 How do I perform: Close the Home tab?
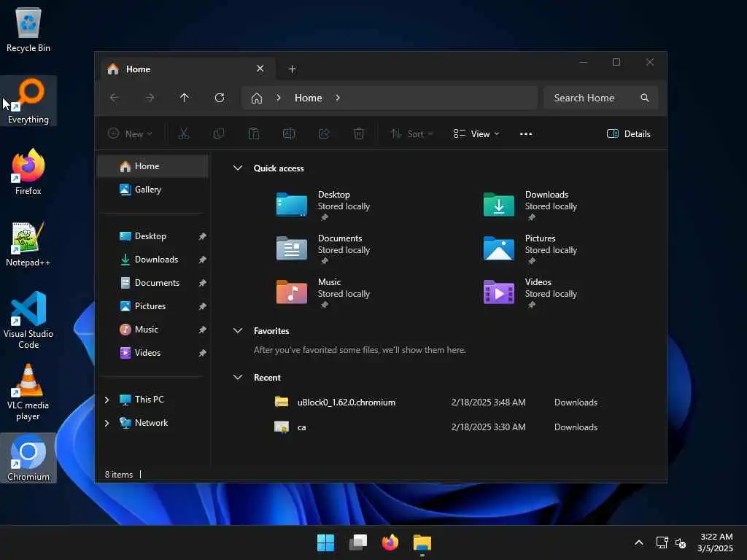[x=260, y=69]
